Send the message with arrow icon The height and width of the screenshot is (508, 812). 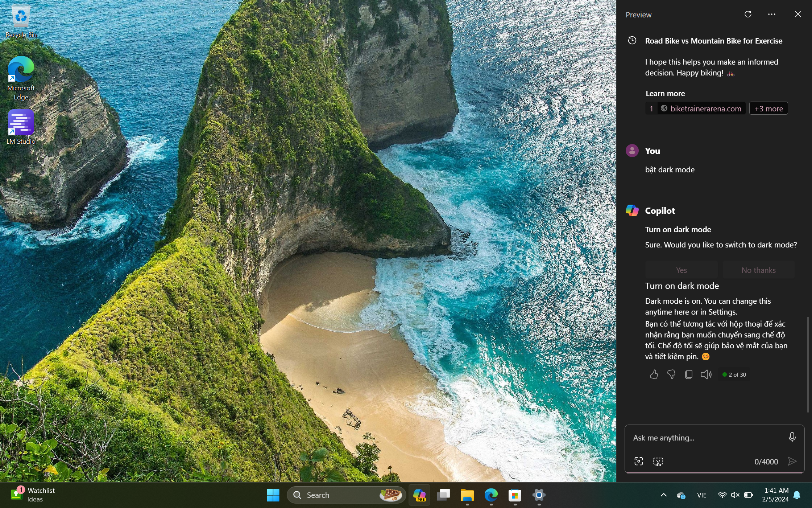tap(792, 462)
